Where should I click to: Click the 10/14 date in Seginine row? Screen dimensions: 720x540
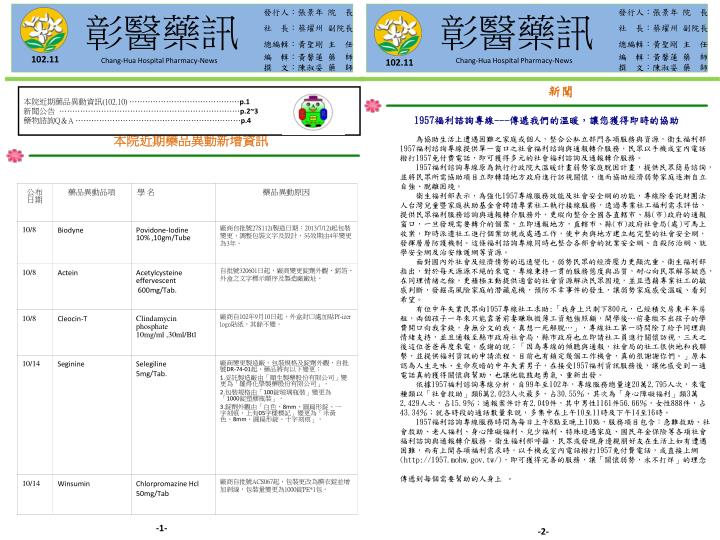click(31, 364)
